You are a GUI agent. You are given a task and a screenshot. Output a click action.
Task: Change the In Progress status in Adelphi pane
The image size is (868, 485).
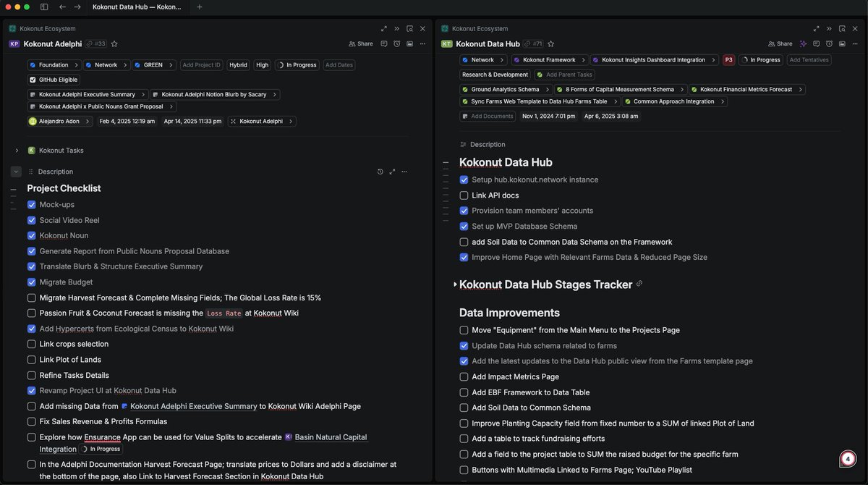coord(297,65)
